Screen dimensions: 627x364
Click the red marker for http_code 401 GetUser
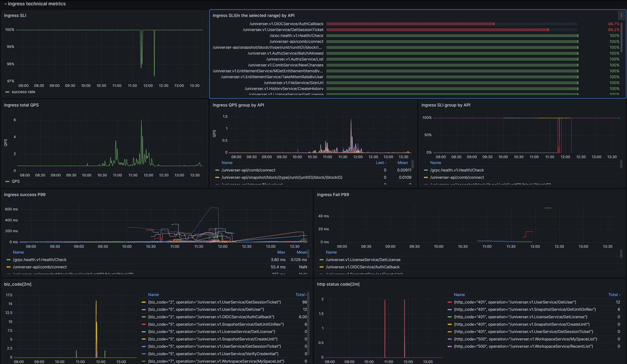click(450, 302)
